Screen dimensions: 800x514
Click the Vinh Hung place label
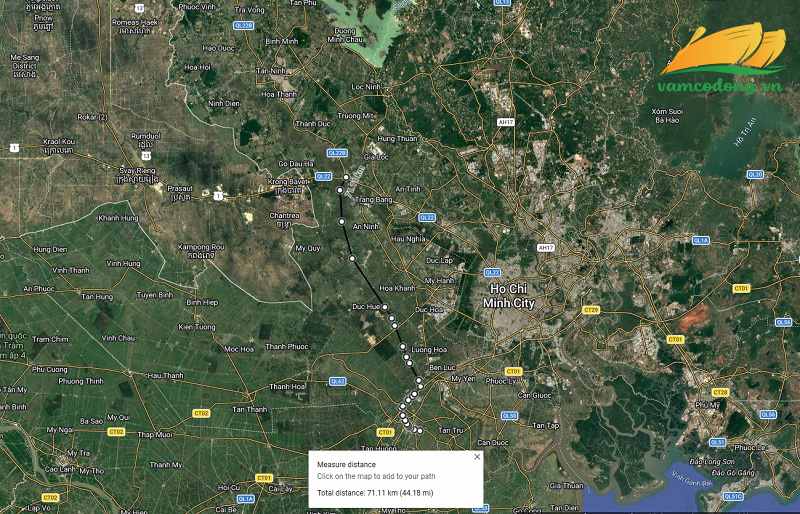[123, 263]
